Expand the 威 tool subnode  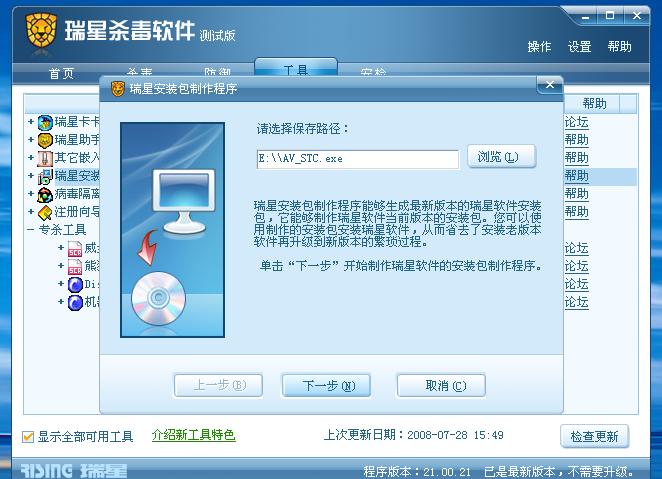(x=61, y=248)
